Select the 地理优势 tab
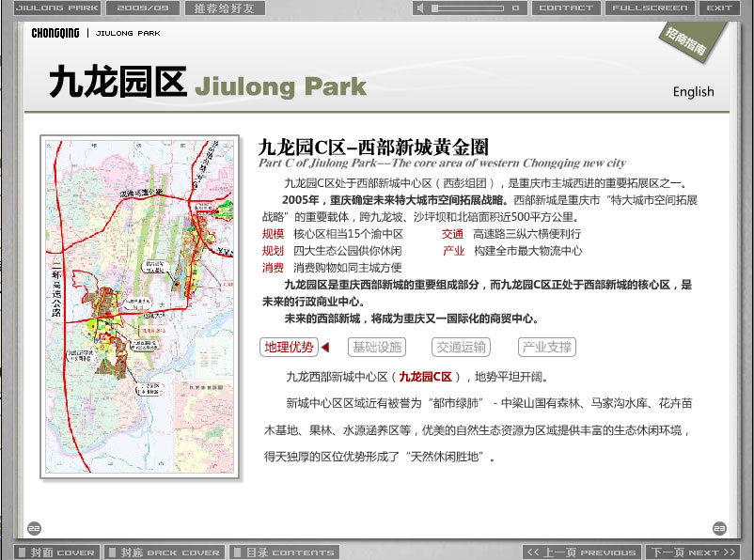This screenshot has height=560, width=754. (289, 347)
